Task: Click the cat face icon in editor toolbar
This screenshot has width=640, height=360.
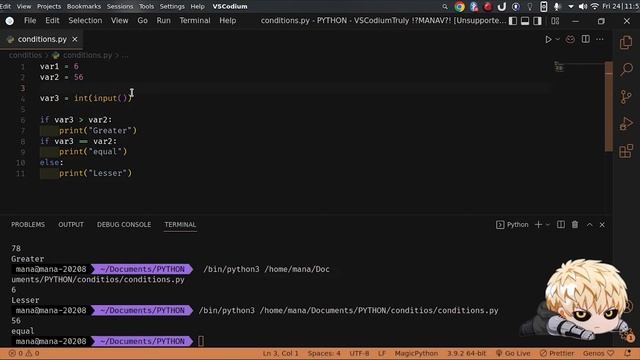Action: (x=570, y=39)
